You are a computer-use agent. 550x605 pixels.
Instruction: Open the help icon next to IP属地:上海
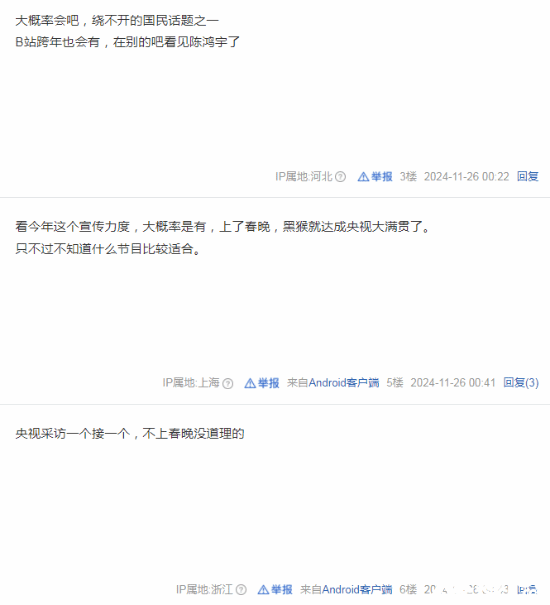click(228, 383)
